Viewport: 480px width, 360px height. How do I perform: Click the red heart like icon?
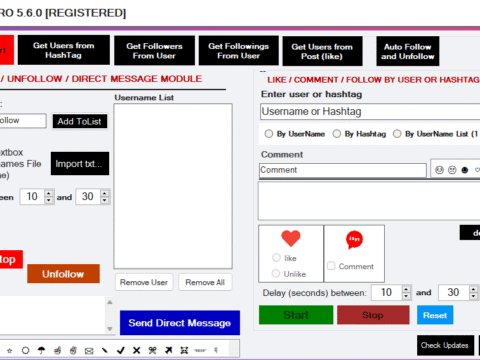[291, 238]
